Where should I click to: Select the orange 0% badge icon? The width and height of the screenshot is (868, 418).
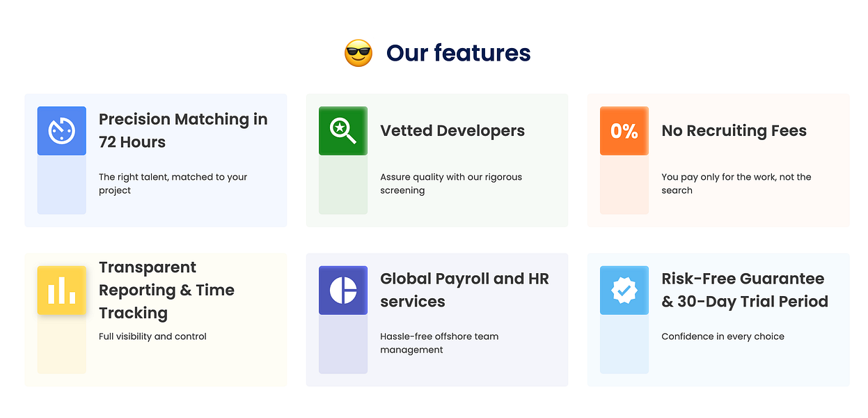click(x=624, y=130)
